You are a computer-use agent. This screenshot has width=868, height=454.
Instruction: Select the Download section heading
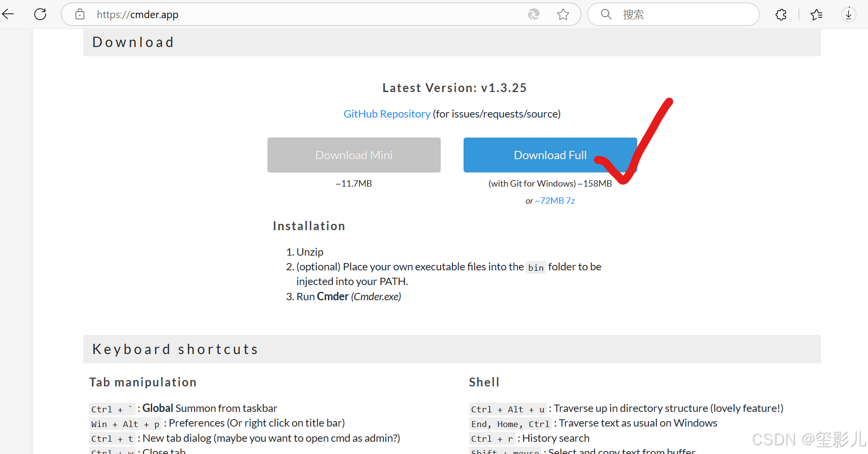(133, 42)
